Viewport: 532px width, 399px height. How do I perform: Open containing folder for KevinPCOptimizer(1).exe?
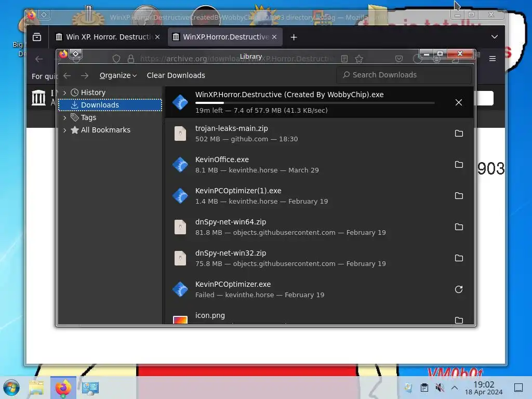(459, 196)
